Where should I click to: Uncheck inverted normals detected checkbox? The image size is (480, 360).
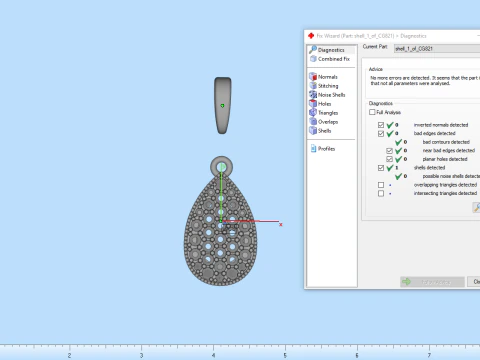(x=381, y=125)
